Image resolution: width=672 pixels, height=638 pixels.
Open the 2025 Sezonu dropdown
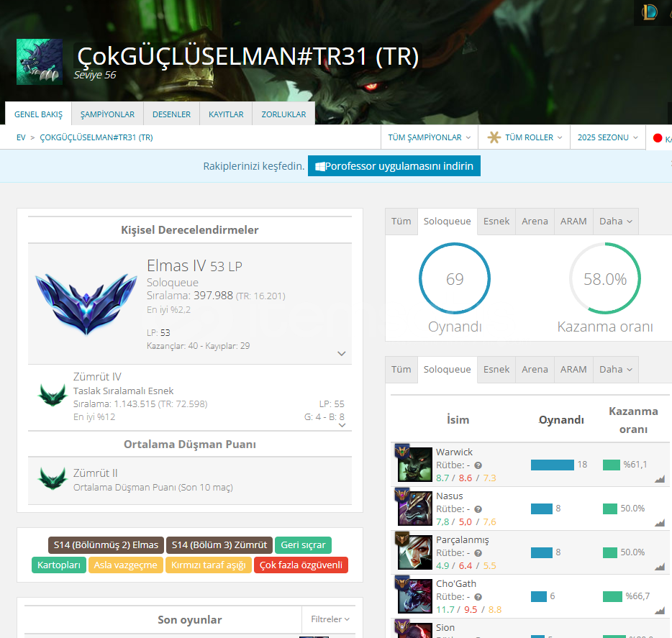[608, 137]
